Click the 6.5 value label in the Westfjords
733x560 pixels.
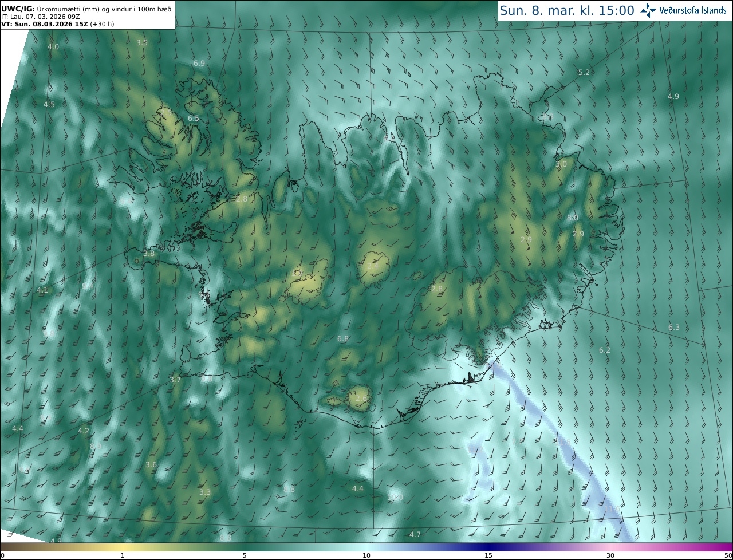[194, 118]
